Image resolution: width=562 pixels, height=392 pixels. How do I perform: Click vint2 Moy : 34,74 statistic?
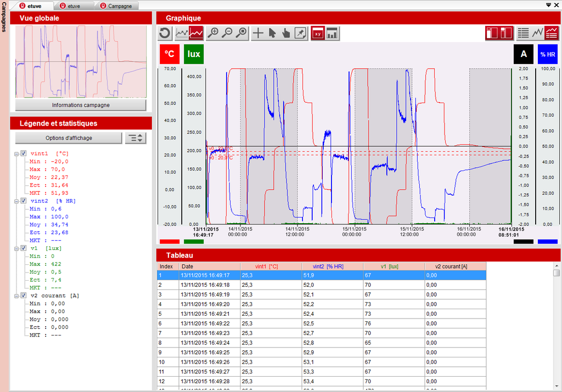(x=49, y=224)
